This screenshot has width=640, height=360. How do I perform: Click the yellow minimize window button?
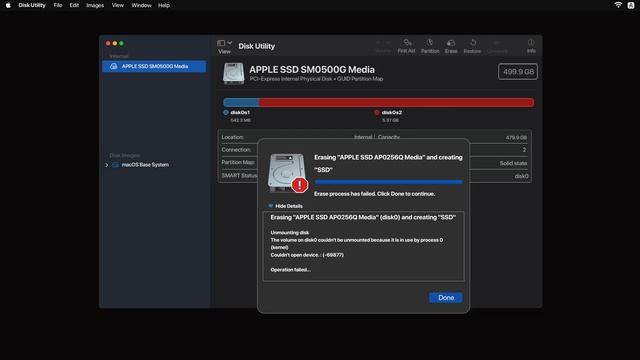[115, 43]
